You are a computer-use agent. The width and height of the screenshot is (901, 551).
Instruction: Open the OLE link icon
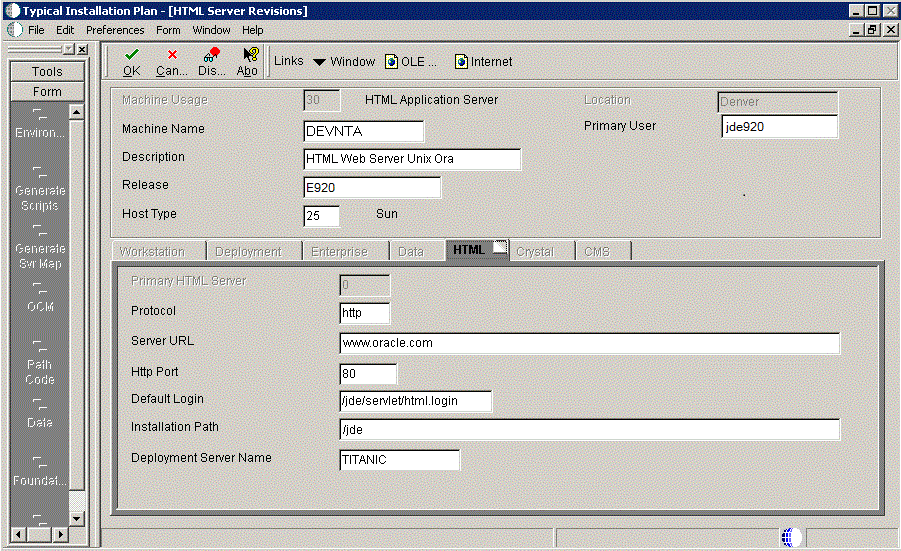[x=391, y=61]
